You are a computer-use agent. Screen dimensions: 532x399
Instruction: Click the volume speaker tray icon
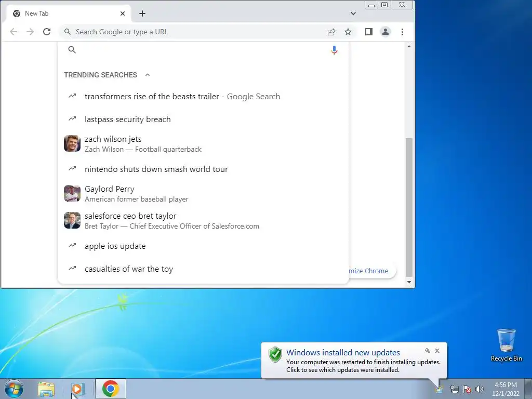coord(480,389)
